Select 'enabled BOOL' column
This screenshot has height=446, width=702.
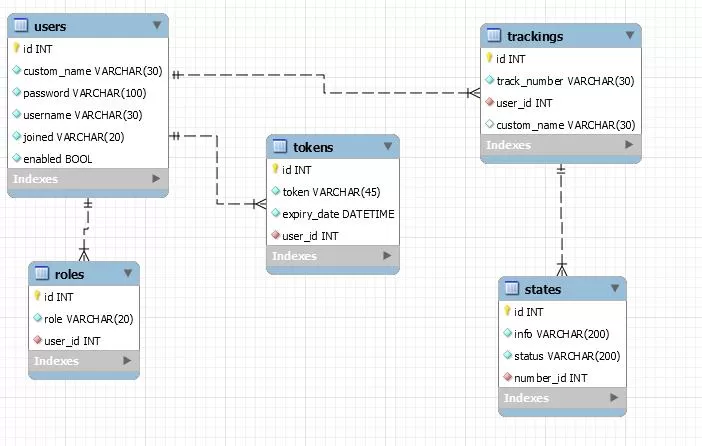point(57,159)
